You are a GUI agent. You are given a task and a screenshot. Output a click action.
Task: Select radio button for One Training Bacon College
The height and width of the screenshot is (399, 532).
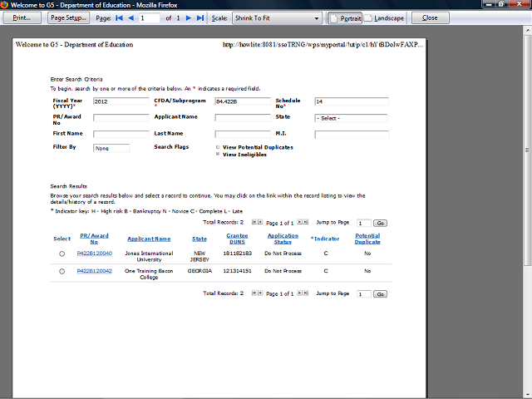pos(62,272)
